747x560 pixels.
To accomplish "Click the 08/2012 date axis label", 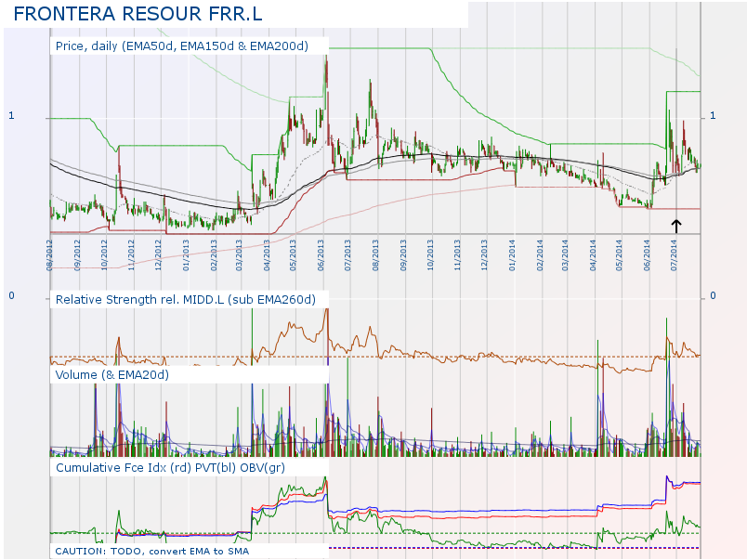I will pos(49,255).
